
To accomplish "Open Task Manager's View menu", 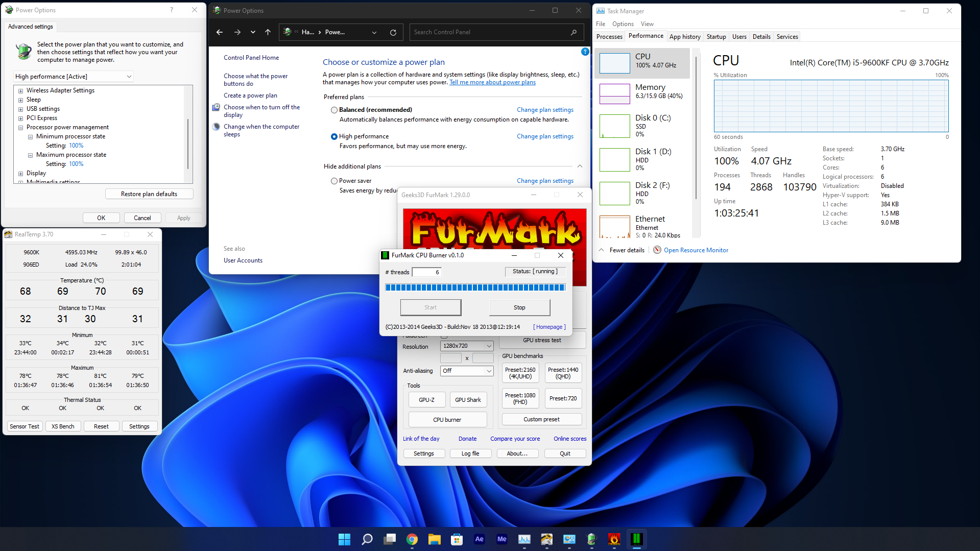I will (647, 24).
